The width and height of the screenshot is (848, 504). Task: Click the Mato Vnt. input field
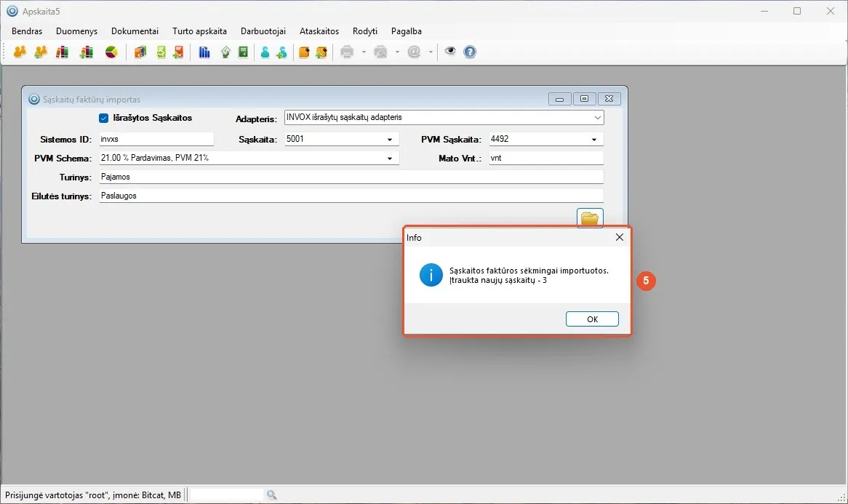pyautogui.click(x=546, y=158)
